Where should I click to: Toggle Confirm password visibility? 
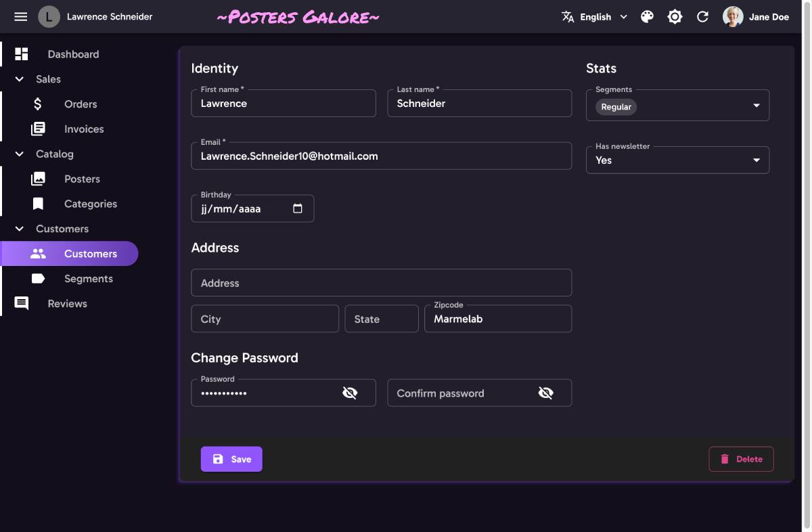point(545,393)
